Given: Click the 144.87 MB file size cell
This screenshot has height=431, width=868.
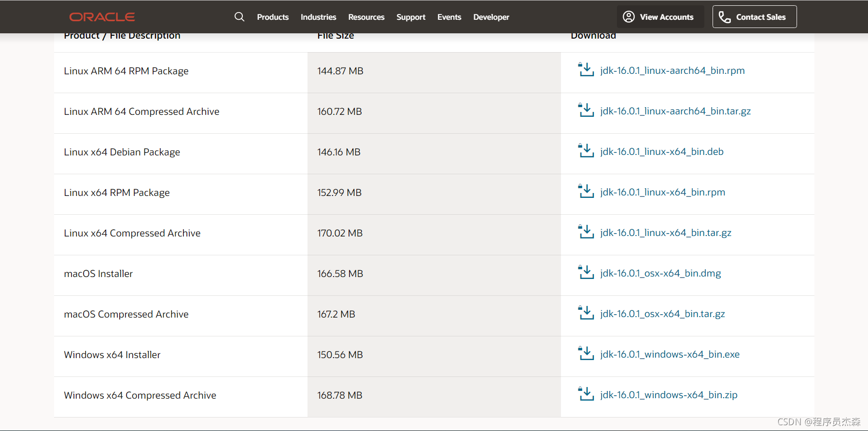Looking at the screenshot, I should [434, 72].
